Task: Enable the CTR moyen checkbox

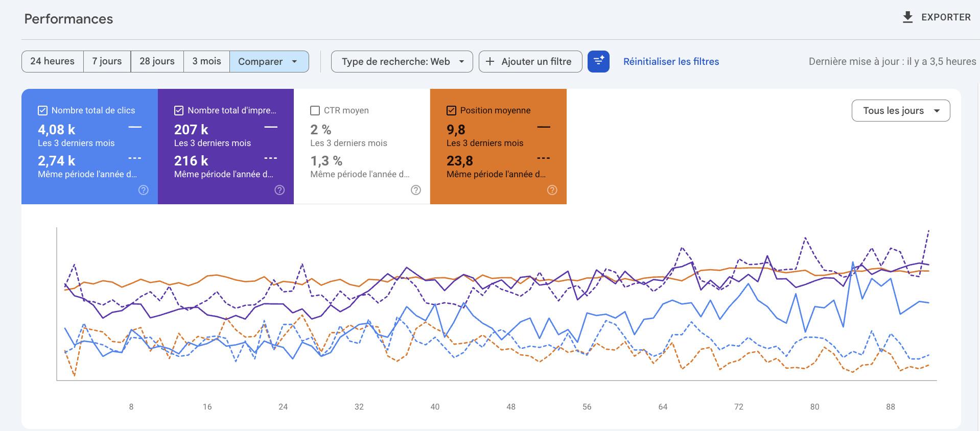Action: coord(315,110)
